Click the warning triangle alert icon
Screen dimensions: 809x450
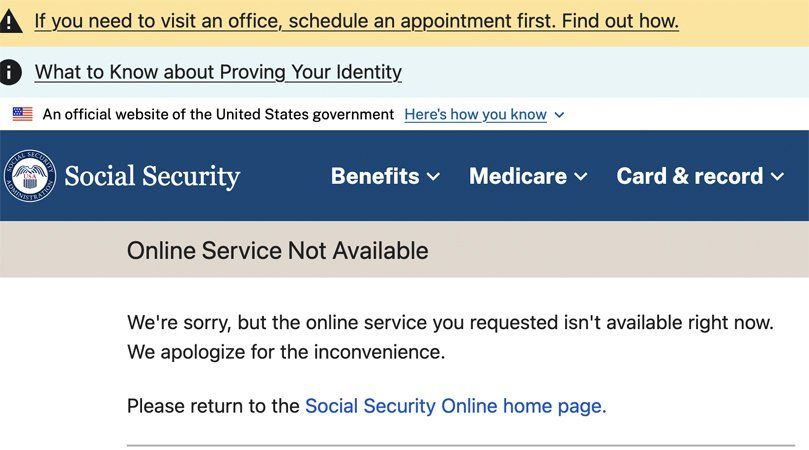[x=10, y=22]
